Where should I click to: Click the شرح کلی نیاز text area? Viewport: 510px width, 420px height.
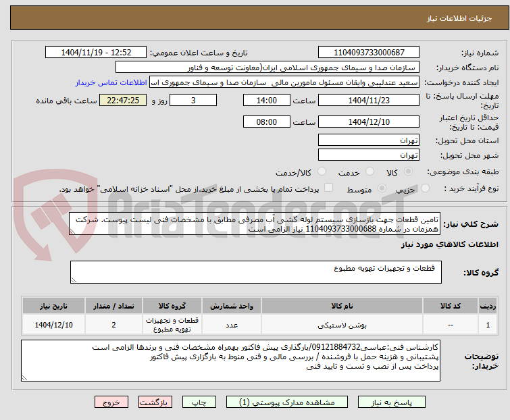(255, 224)
